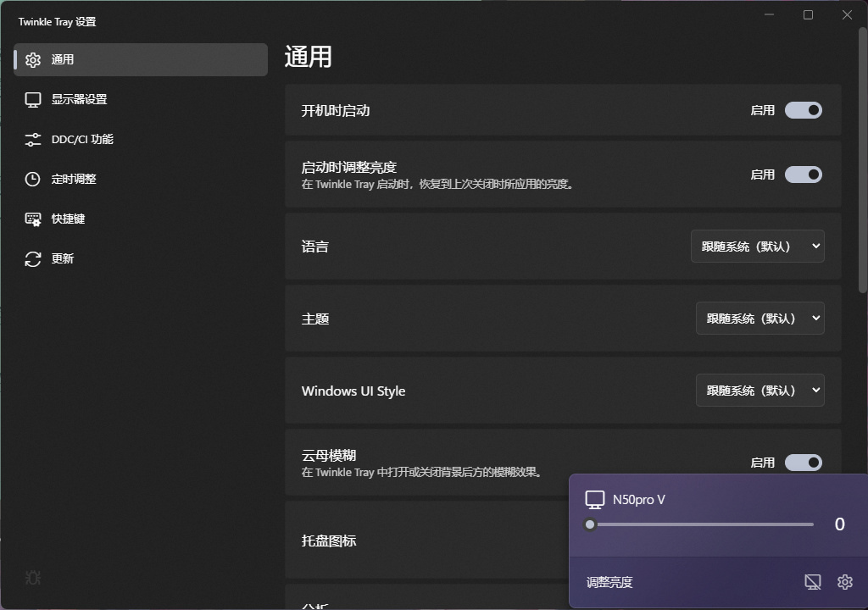
Task: Toggle the 启动时调整亮度 switch
Action: (804, 175)
